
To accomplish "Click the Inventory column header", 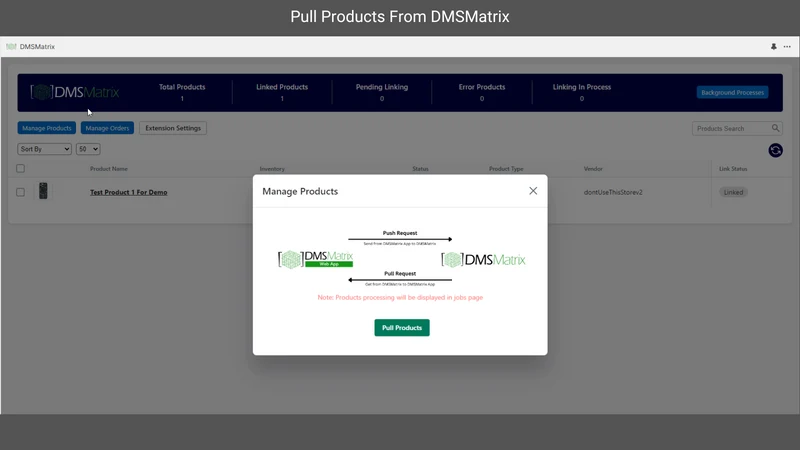I will (x=272, y=169).
